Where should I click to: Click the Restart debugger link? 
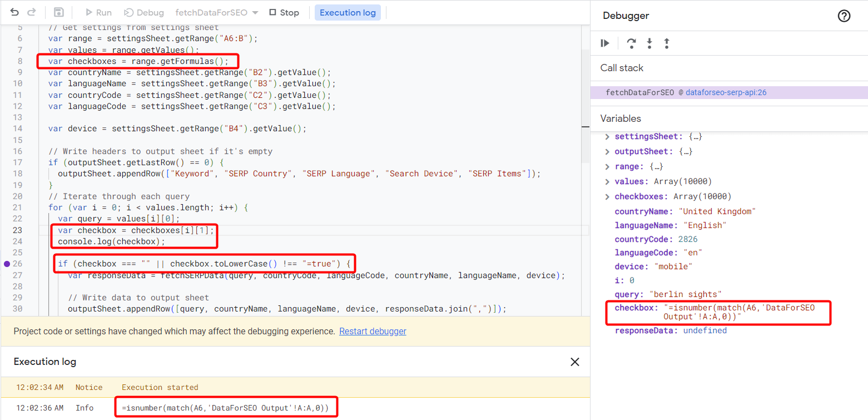(x=373, y=332)
